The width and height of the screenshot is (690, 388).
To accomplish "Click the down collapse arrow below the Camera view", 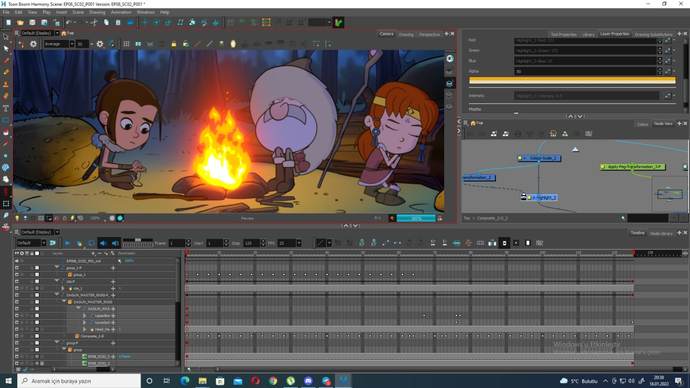I will pyautogui.click(x=356, y=226).
